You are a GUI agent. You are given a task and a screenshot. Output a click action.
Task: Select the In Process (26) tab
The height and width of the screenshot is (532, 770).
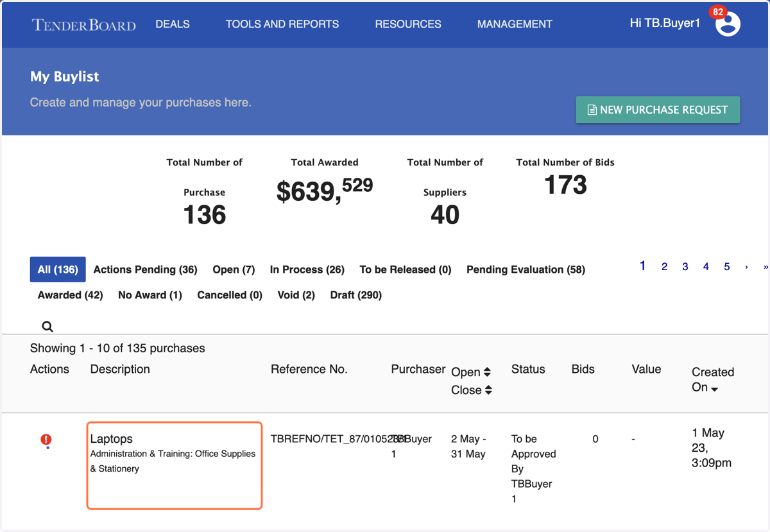(307, 270)
